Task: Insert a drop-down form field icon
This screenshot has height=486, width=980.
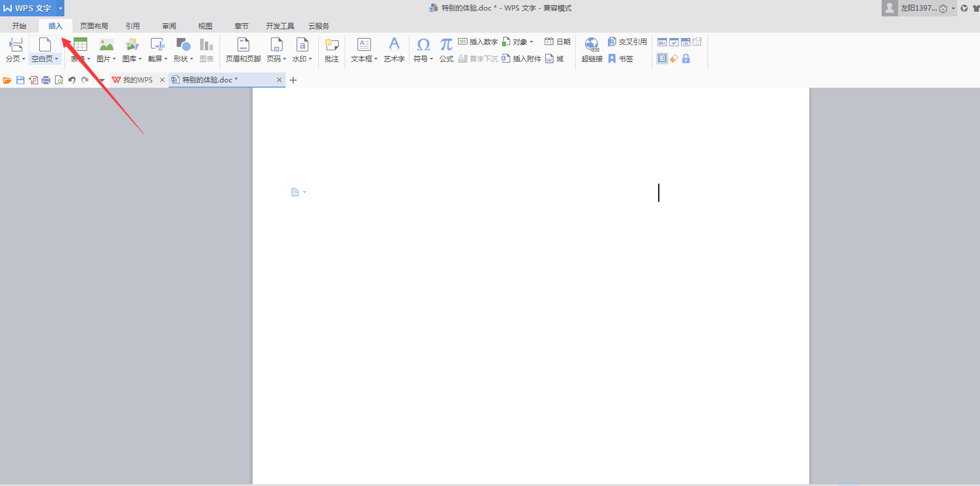Action: pos(686,42)
